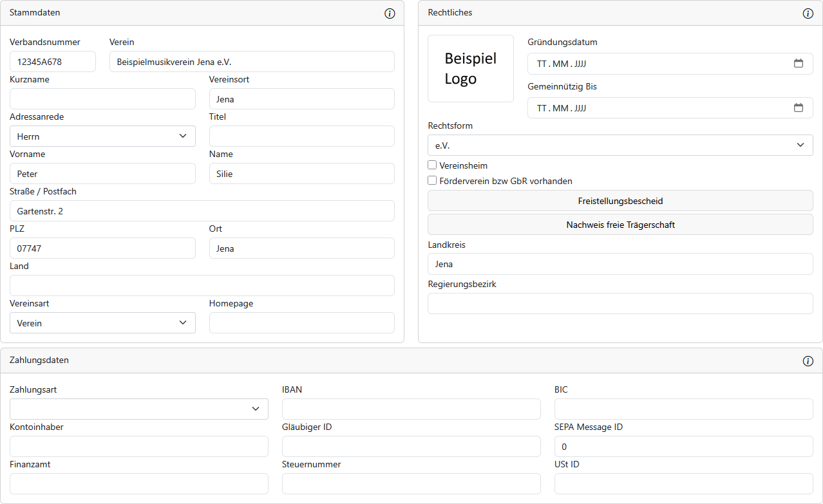Image resolution: width=823 pixels, height=504 pixels.
Task: Check Förderverein bzw GbR vorhanden
Action: 432,181
